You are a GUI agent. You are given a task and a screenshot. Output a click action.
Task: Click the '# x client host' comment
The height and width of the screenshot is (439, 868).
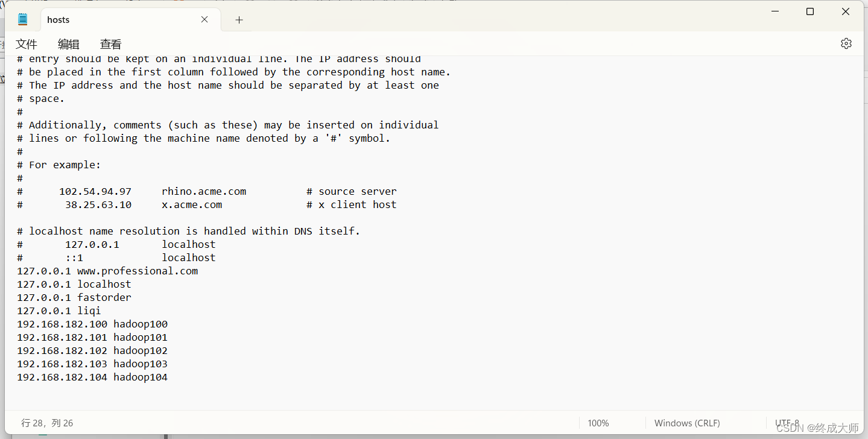[352, 204]
